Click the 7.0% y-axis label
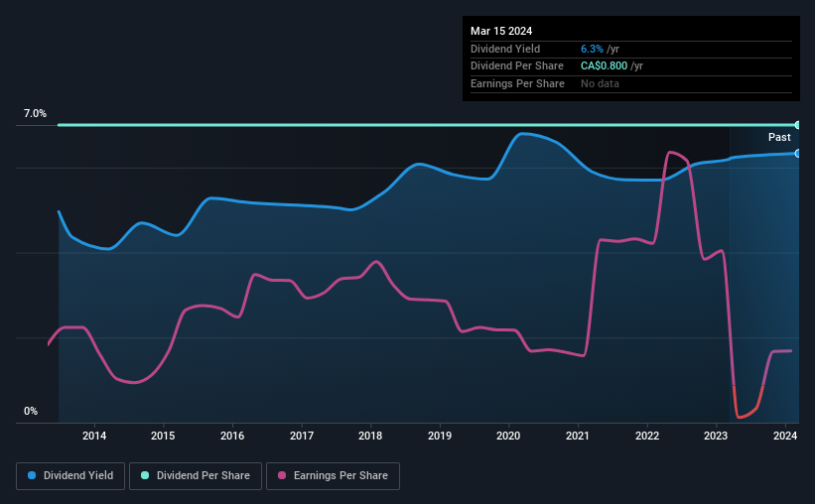Viewport: 815px width, 504px height. (35, 114)
